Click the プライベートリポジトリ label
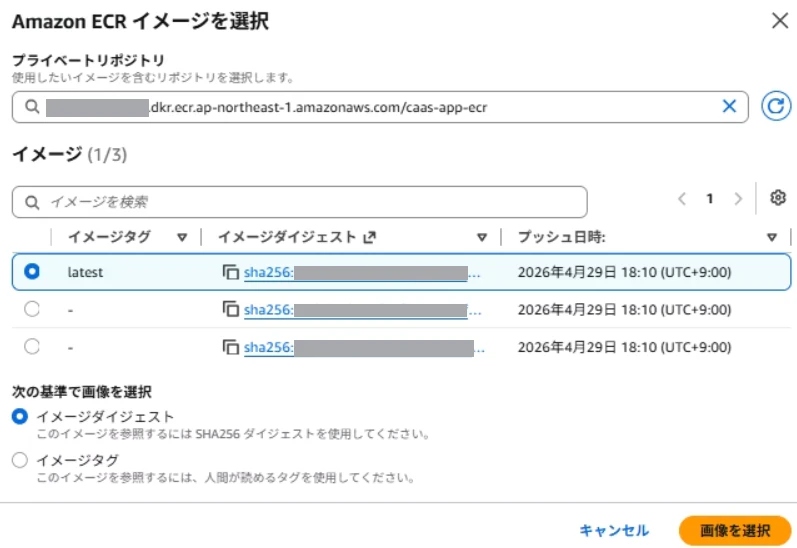Image resolution: width=797 pixels, height=548 pixels. [88, 60]
